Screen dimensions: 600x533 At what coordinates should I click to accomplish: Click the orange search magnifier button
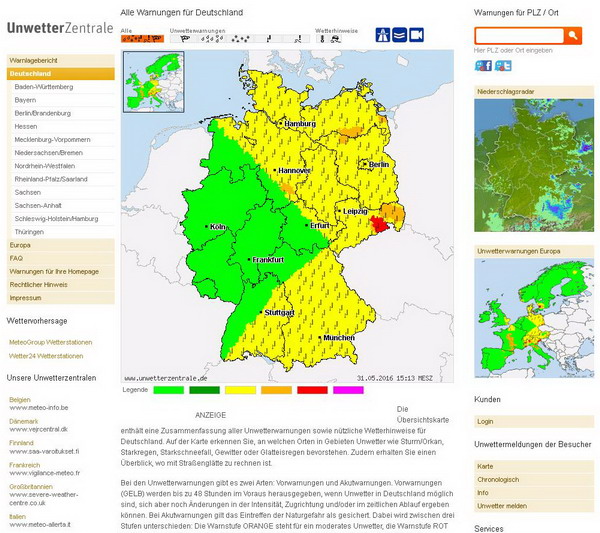(573, 35)
